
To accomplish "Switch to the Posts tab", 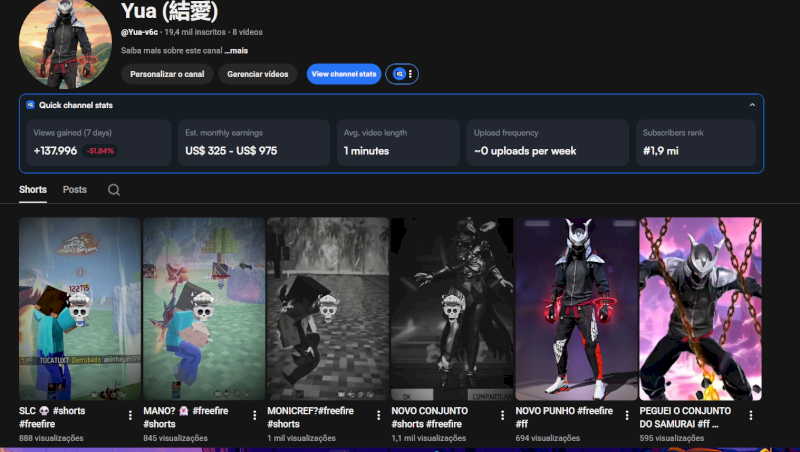I will click(x=74, y=190).
